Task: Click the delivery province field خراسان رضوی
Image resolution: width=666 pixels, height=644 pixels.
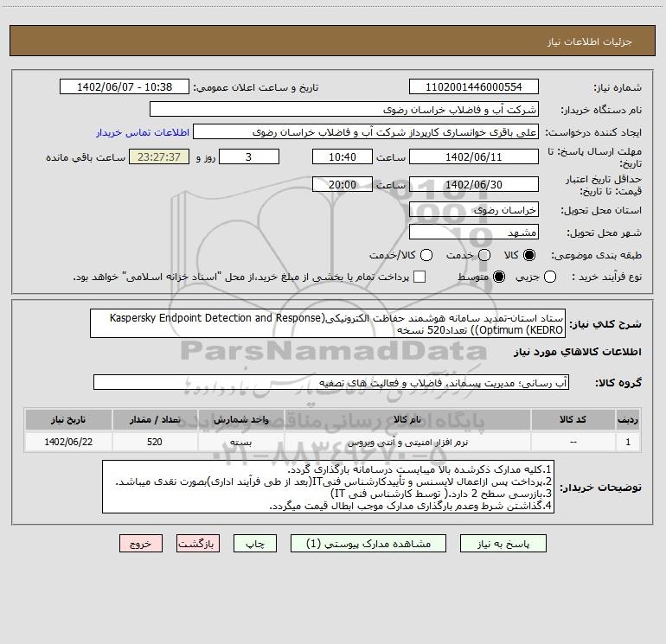Action: (474, 209)
